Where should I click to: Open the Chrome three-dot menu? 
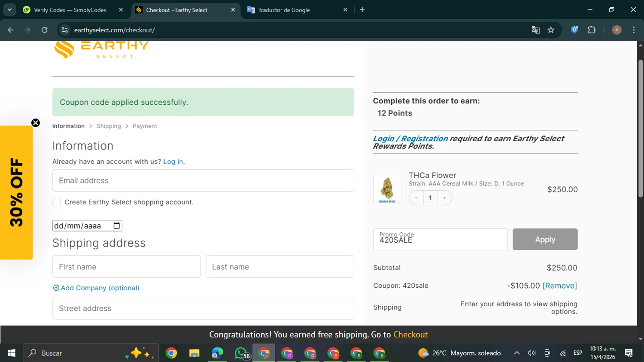634,30
